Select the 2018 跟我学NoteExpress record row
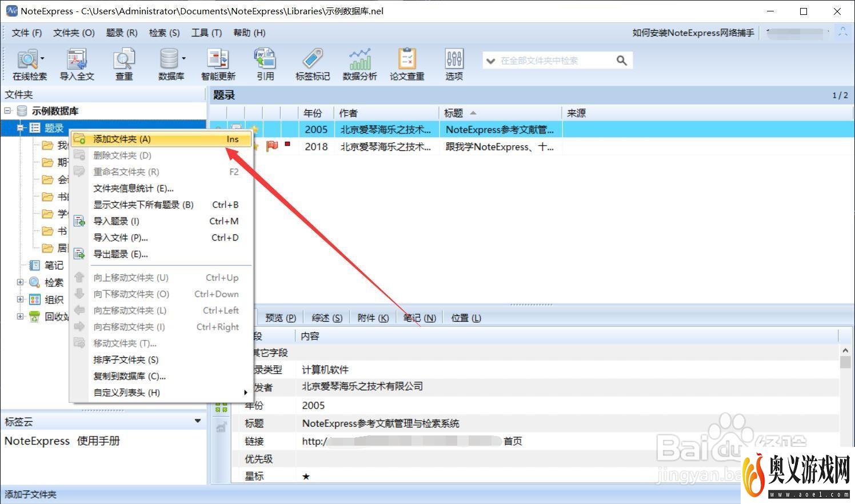The width and height of the screenshot is (855, 504). pyautogui.click(x=532, y=147)
